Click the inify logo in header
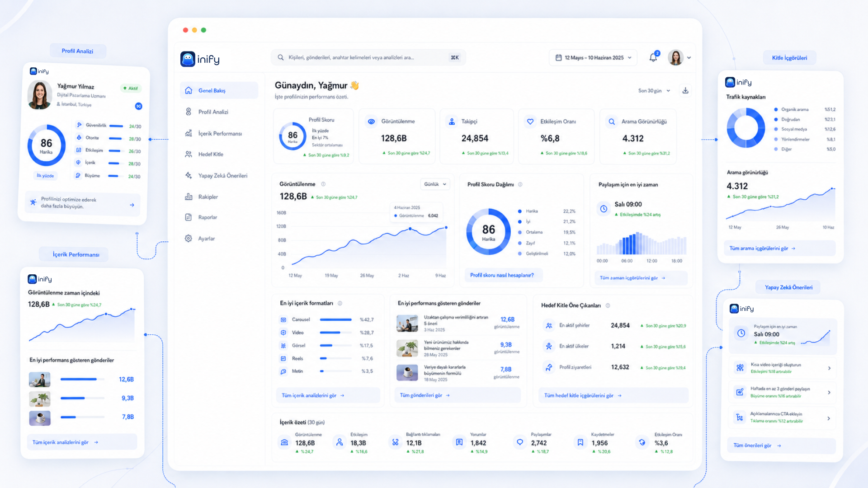868x488 pixels. pyautogui.click(x=200, y=59)
